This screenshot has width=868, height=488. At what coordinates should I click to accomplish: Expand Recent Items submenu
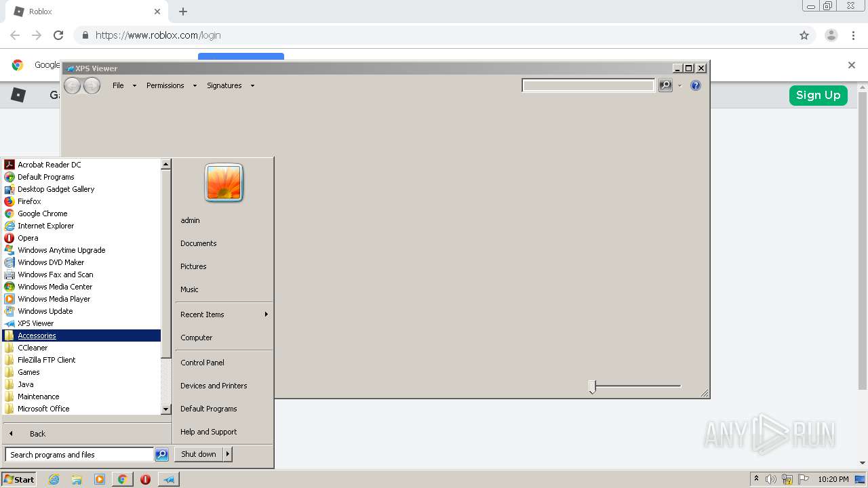coord(224,314)
